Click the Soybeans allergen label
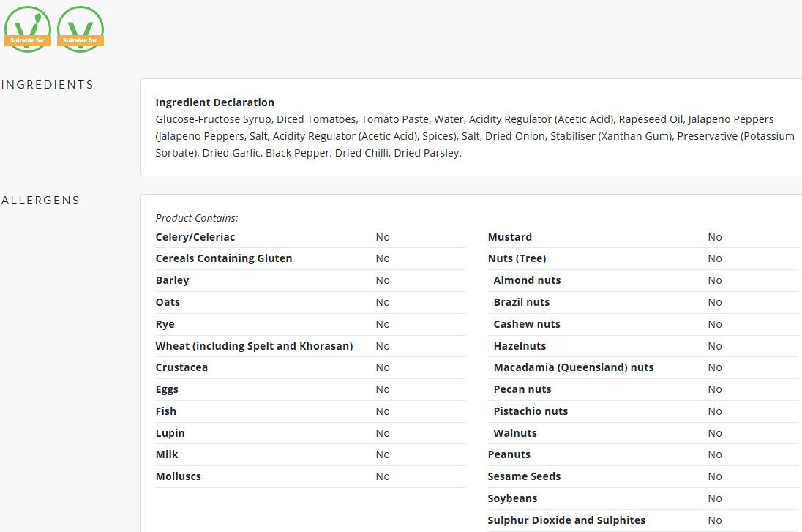Screen dimensions: 802x532 click(x=512, y=498)
